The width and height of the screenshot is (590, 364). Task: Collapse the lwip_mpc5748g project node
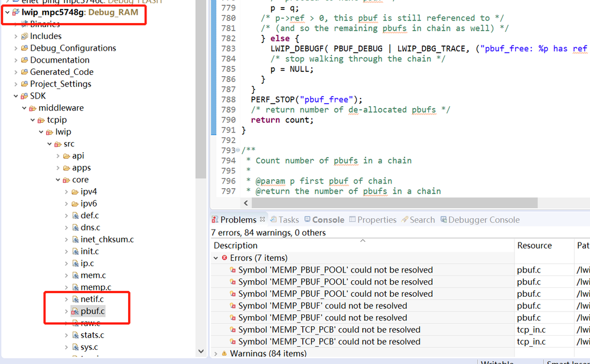7,12
